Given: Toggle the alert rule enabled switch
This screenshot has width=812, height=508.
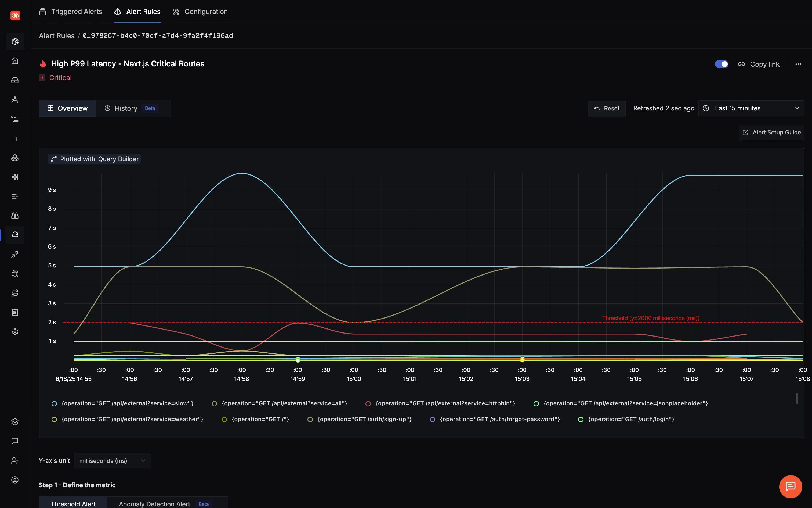Looking at the screenshot, I should [x=722, y=64].
